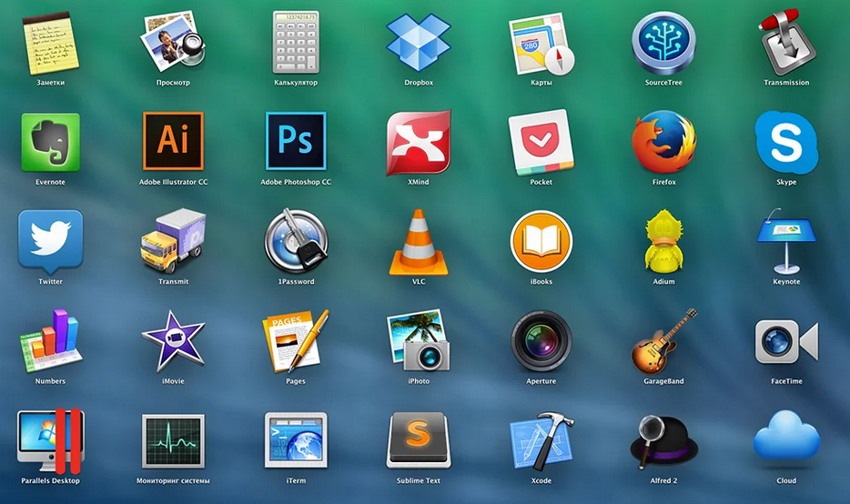Launch the Pocket app
This screenshot has width=850, height=504.
541,143
